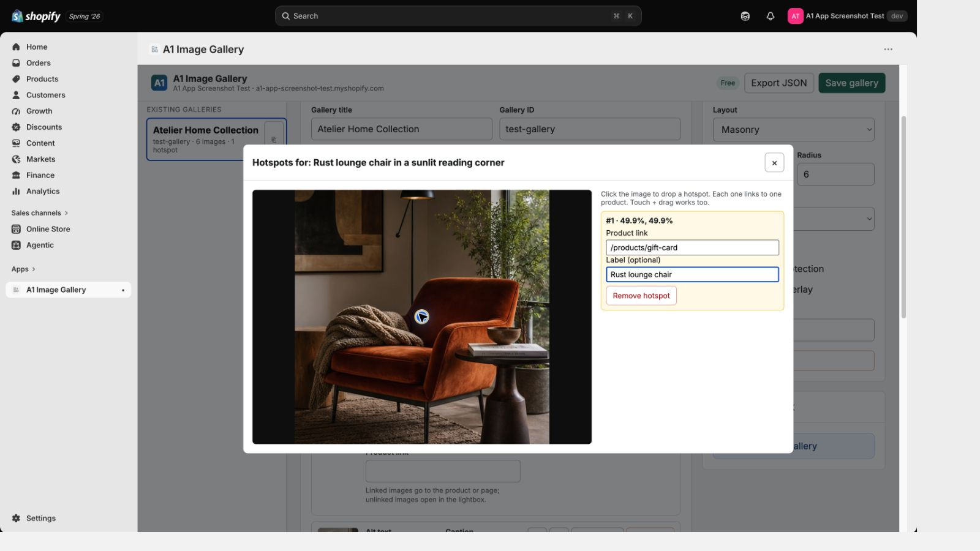Click app icon next to A1 Image Gallery title

tap(154, 50)
